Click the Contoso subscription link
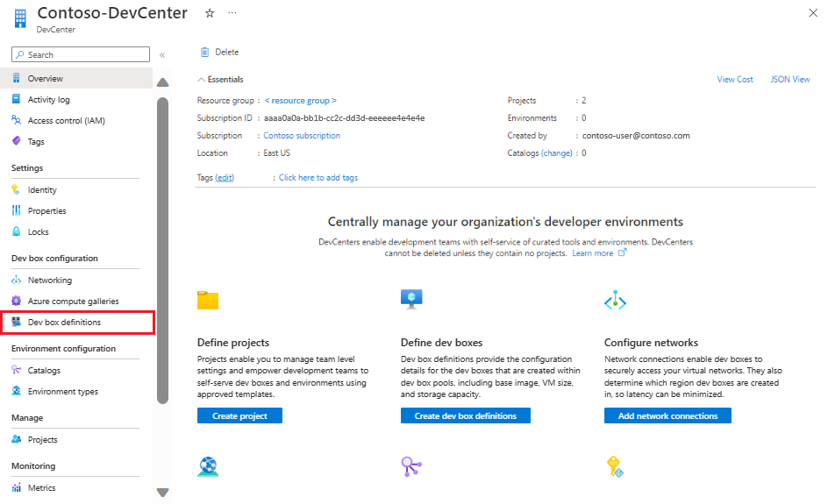 click(x=302, y=136)
